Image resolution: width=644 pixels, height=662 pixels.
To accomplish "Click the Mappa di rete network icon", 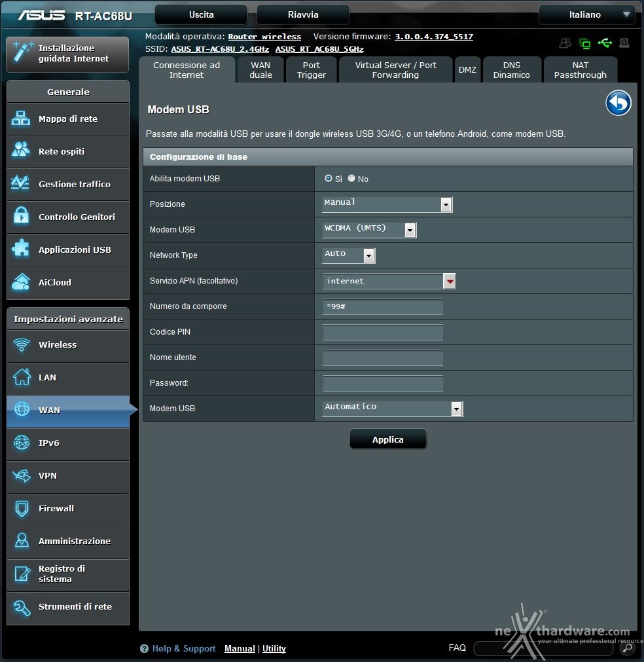I will (x=21, y=119).
